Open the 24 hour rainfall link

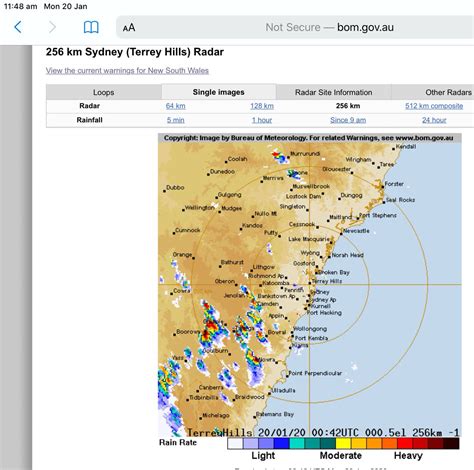[x=434, y=120]
